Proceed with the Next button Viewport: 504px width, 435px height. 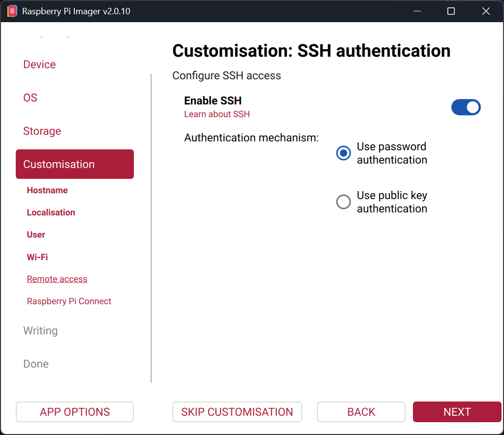click(457, 412)
